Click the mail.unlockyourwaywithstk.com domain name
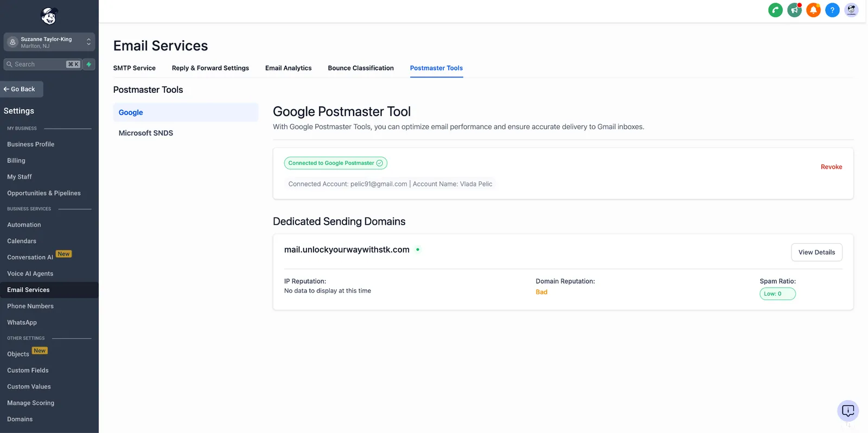The image size is (868, 433). pos(347,250)
